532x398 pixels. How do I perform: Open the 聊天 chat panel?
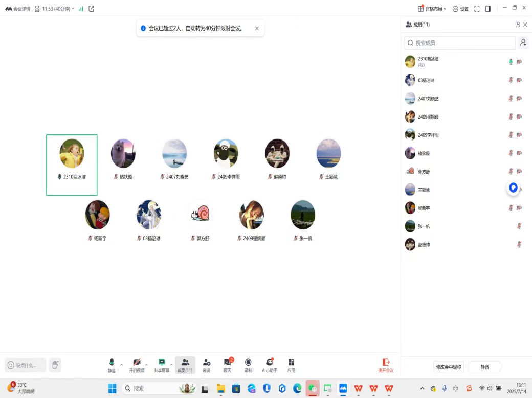(227, 365)
